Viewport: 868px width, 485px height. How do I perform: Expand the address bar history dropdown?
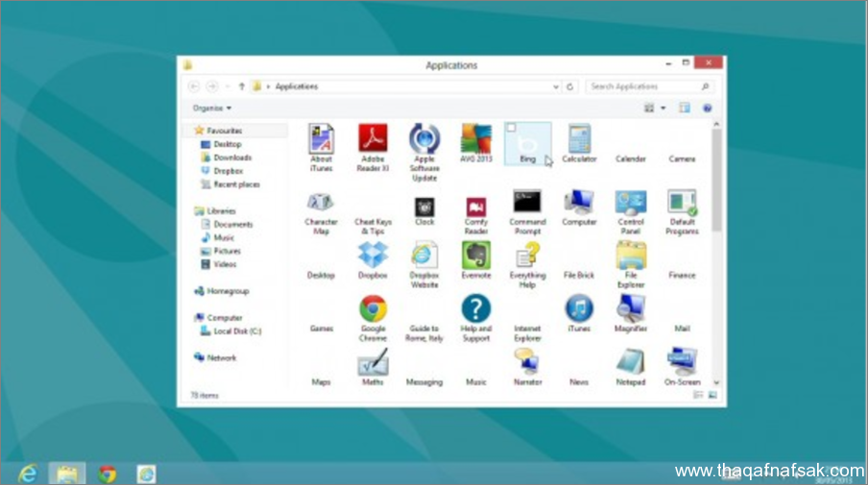click(555, 87)
